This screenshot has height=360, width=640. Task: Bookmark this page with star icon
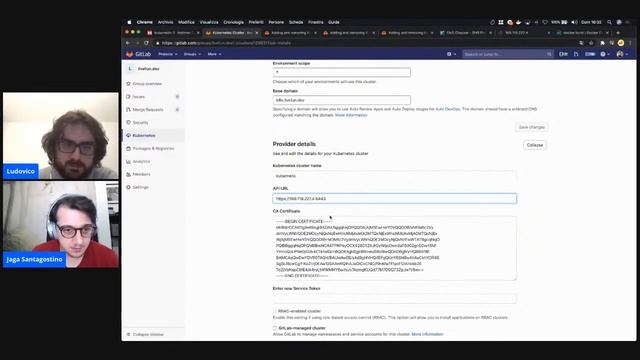tap(591, 43)
